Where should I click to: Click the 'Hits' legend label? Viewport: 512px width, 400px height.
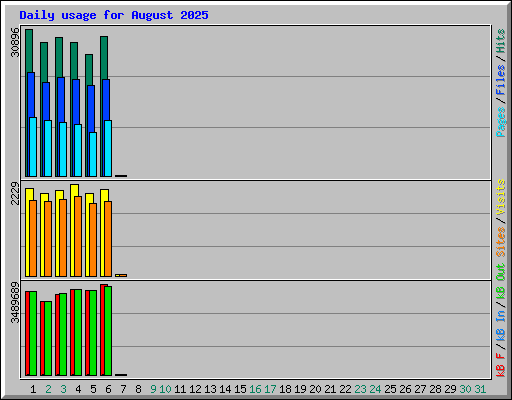coord(501,41)
